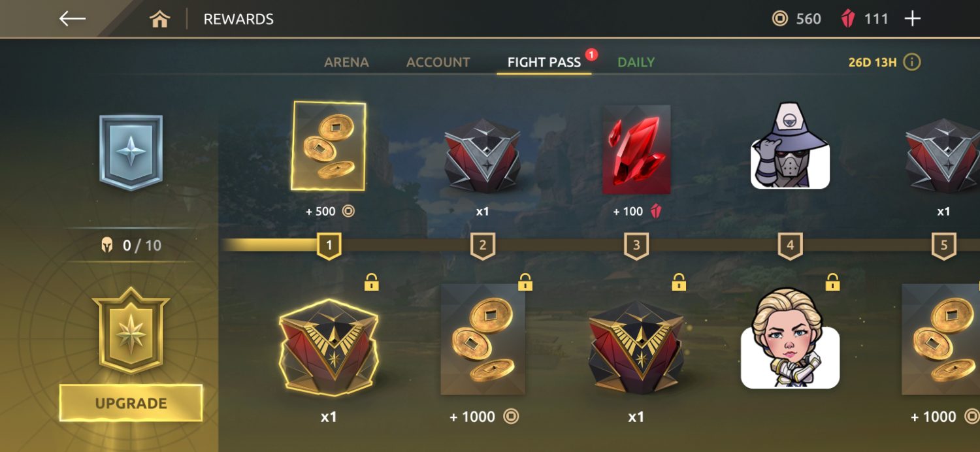Viewport: 980px width, 452px height.
Task: Tap the level 2 progress marker
Action: (x=482, y=246)
